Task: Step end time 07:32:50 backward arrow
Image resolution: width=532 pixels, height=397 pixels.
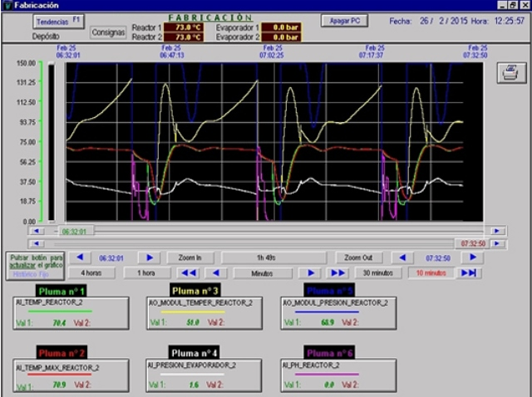Action: point(402,257)
